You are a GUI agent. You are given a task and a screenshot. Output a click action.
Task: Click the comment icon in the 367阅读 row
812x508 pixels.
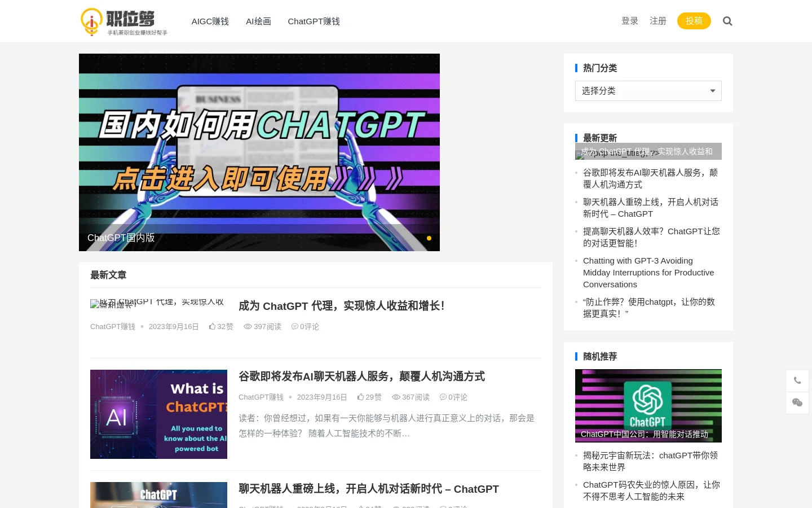(443, 397)
